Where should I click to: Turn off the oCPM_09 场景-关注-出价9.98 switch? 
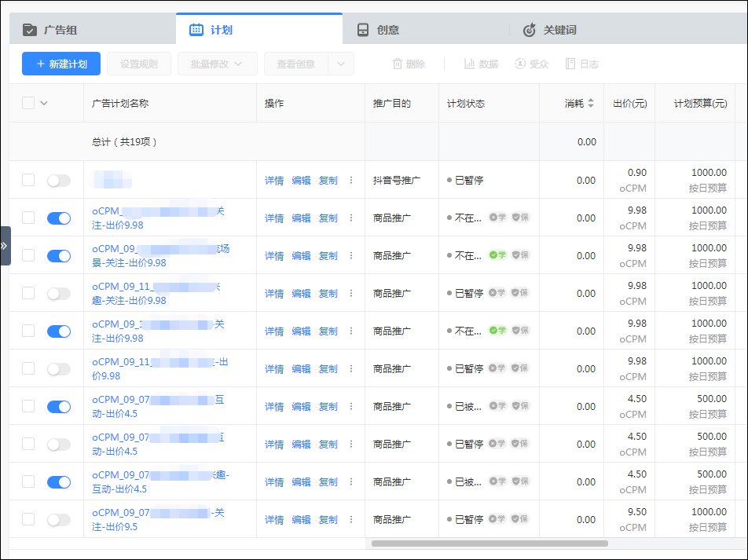(x=59, y=256)
